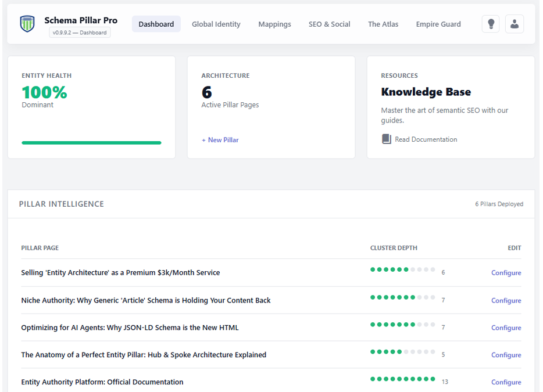Click the v0.9.9.2 version badge
543x392 pixels.
pyautogui.click(x=80, y=33)
